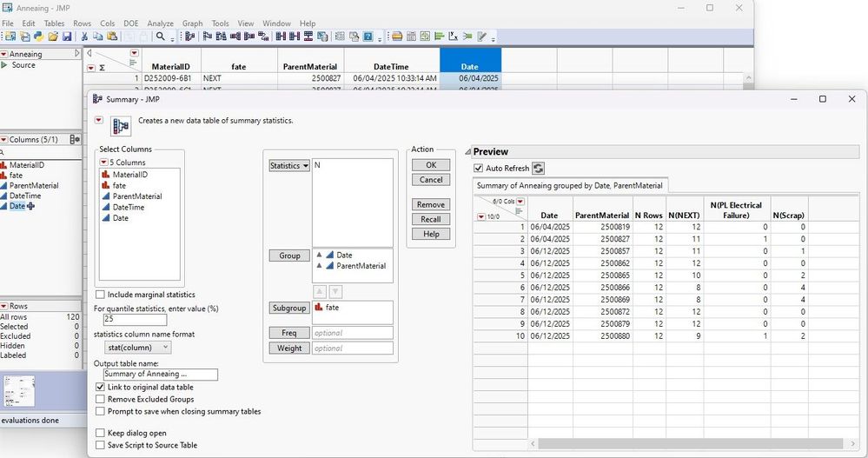Viewport: 868px width, 458px height.
Task: Collapse the Preview section disclosure triangle
Action: pos(467,152)
